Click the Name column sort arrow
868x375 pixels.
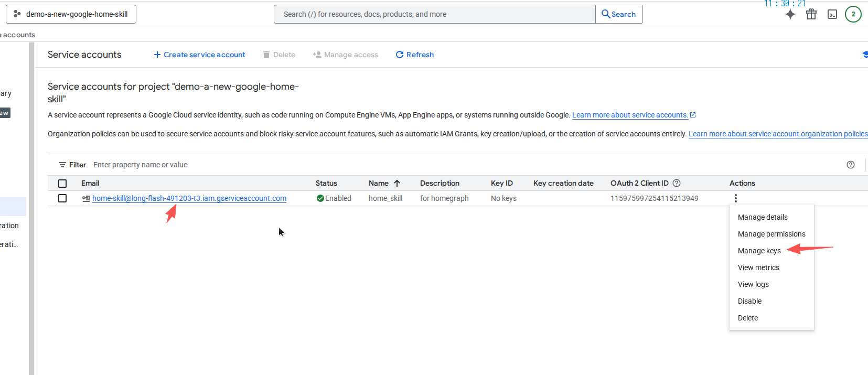point(397,183)
